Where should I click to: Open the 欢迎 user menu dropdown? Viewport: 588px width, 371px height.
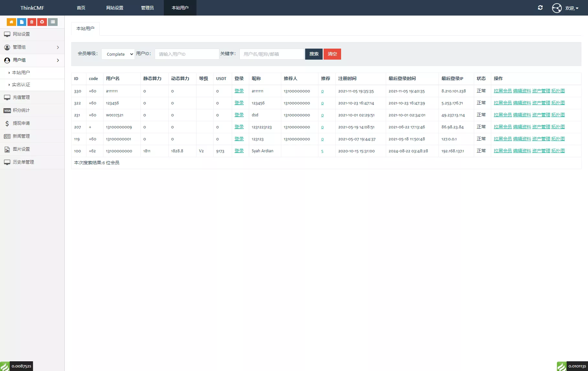(571, 8)
